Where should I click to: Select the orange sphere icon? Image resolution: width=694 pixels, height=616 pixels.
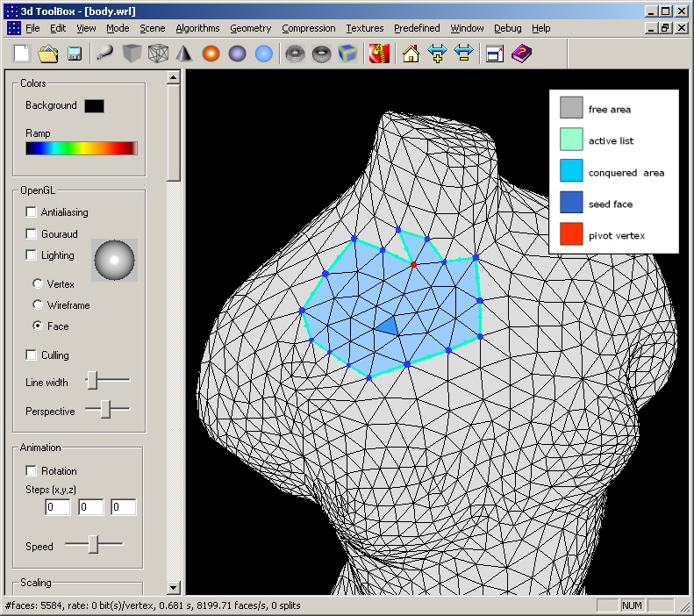(x=211, y=54)
